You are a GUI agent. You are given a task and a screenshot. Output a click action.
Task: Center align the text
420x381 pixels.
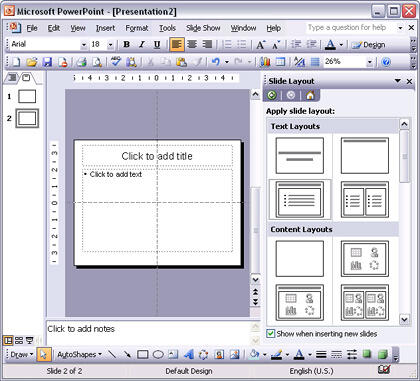tap(192, 44)
